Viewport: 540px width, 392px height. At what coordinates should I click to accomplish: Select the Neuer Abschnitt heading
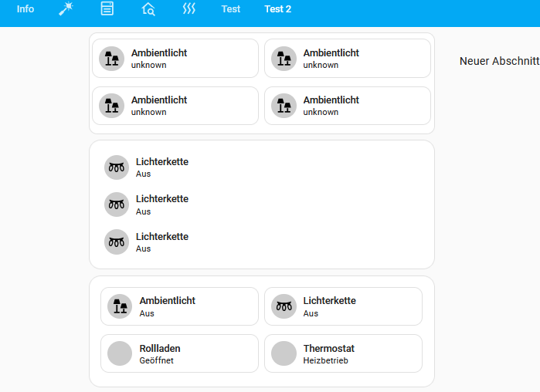pos(499,61)
